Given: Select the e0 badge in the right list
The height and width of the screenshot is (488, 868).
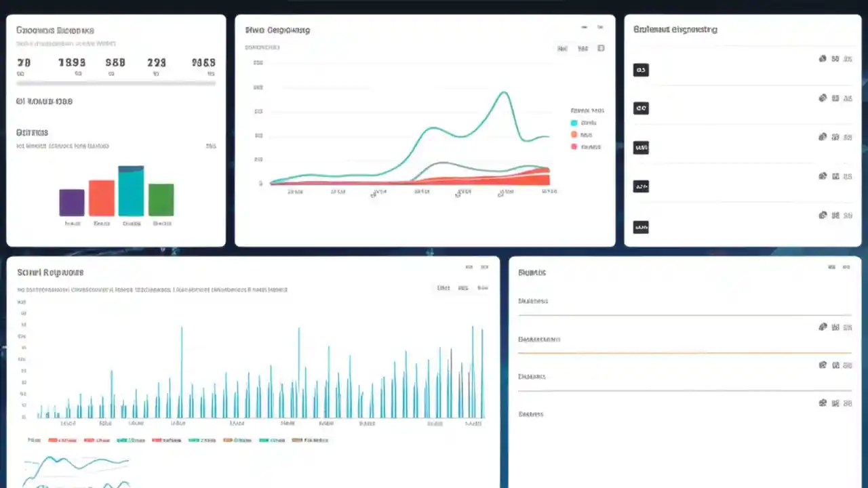Looking at the screenshot, I should (641, 108).
